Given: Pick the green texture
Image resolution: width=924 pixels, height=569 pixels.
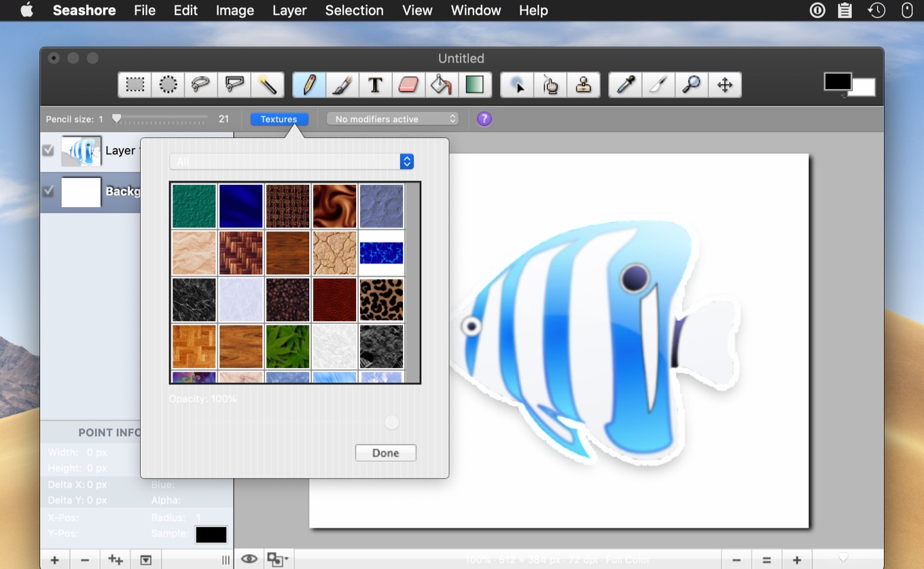Looking at the screenshot, I should (194, 206).
